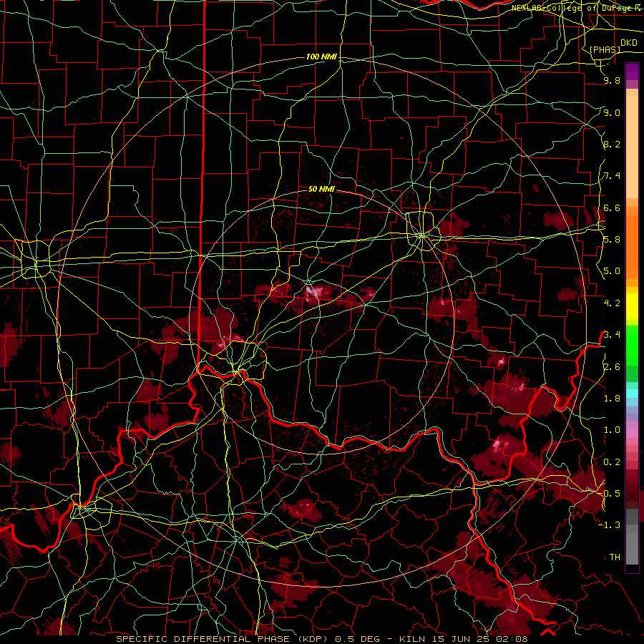Select the 0.2 scale label
This screenshot has height=644, width=644.
[612, 462]
